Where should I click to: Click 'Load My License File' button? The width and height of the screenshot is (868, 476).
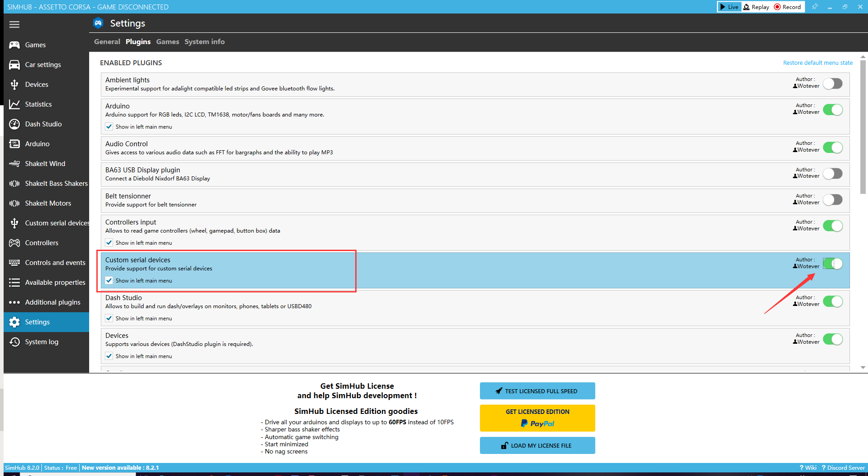click(537, 445)
